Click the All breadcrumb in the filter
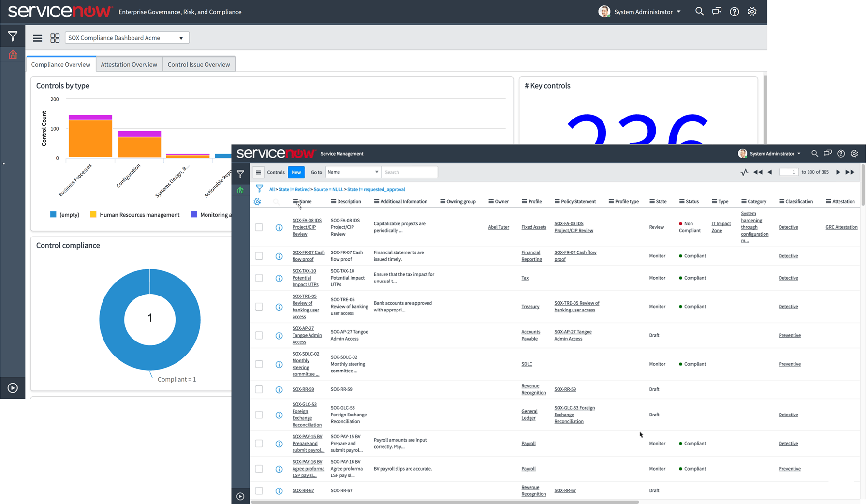The height and width of the screenshot is (504, 868). pyautogui.click(x=272, y=190)
